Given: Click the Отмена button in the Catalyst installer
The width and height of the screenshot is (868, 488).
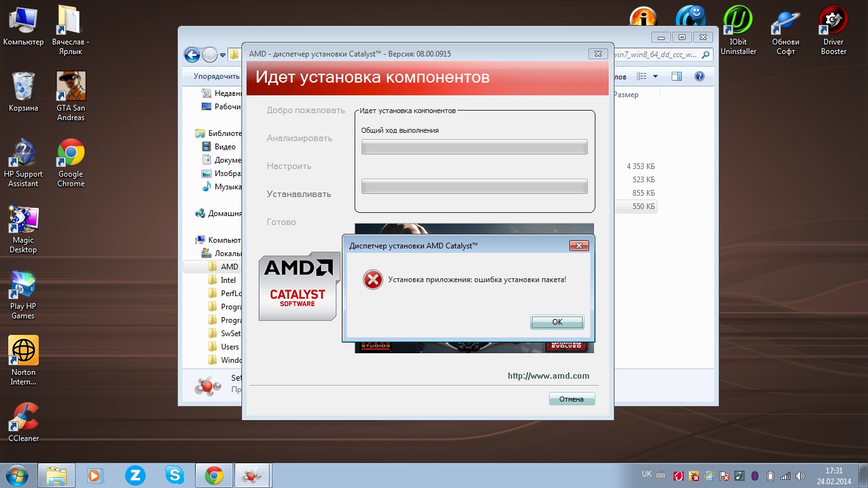Looking at the screenshot, I should tap(571, 399).
